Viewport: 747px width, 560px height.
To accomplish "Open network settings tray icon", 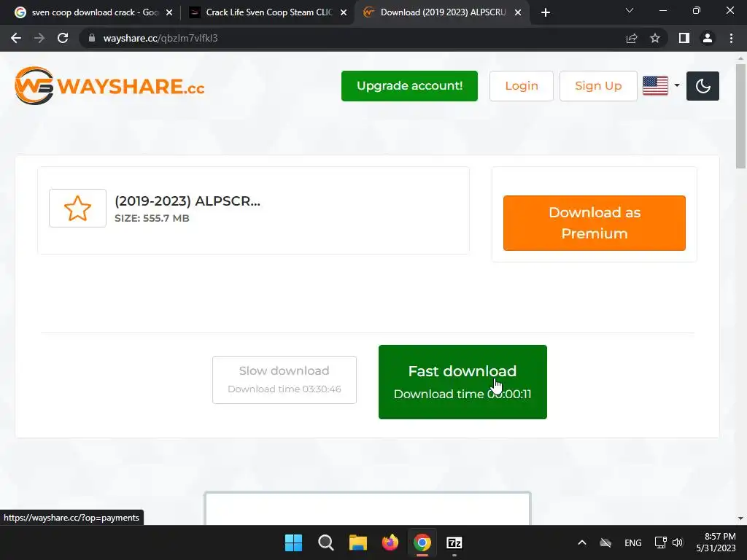I will [660, 542].
